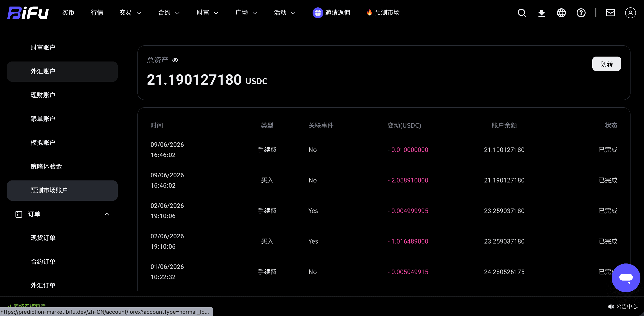Click the 订单 list icon in the sidebar
The width and height of the screenshot is (644, 316).
pyautogui.click(x=19, y=214)
